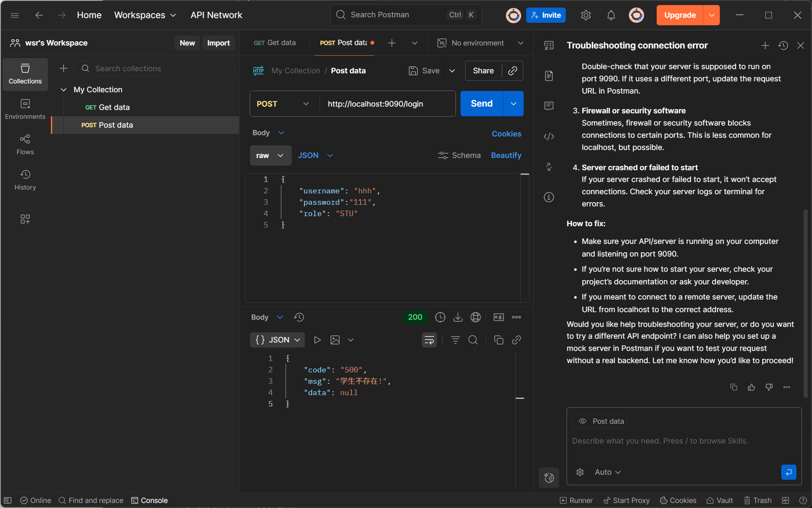This screenshot has height=508, width=812.
Task: Run the response play icon
Action: pyautogui.click(x=317, y=340)
